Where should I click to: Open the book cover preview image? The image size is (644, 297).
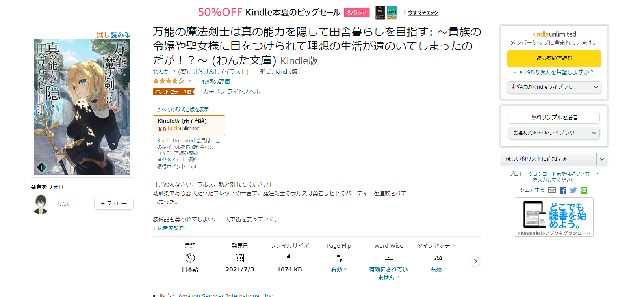pos(82,107)
